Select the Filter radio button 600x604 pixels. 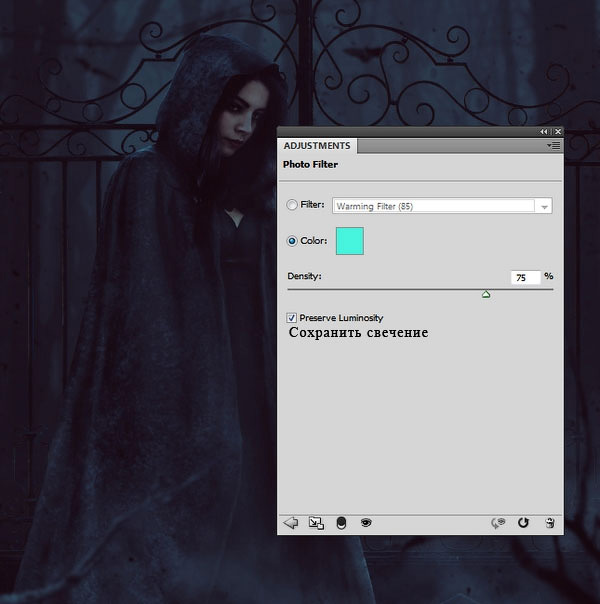coord(292,205)
